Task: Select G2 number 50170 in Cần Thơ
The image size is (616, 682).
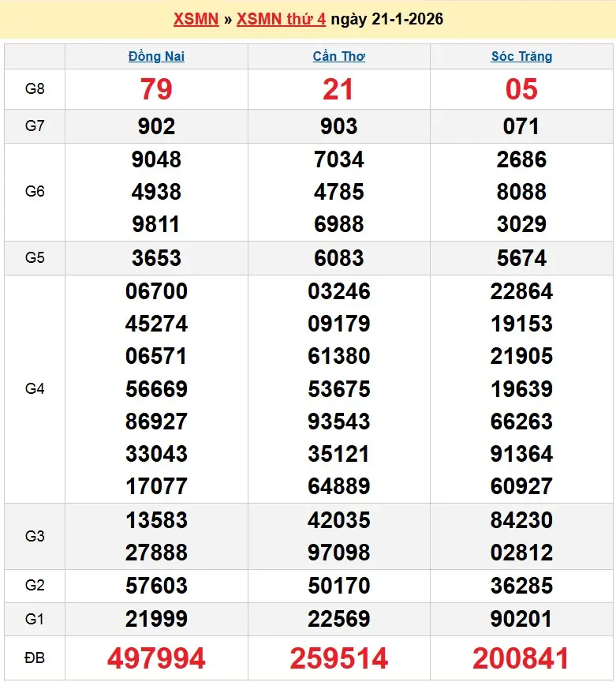Action: [x=338, y=586]
